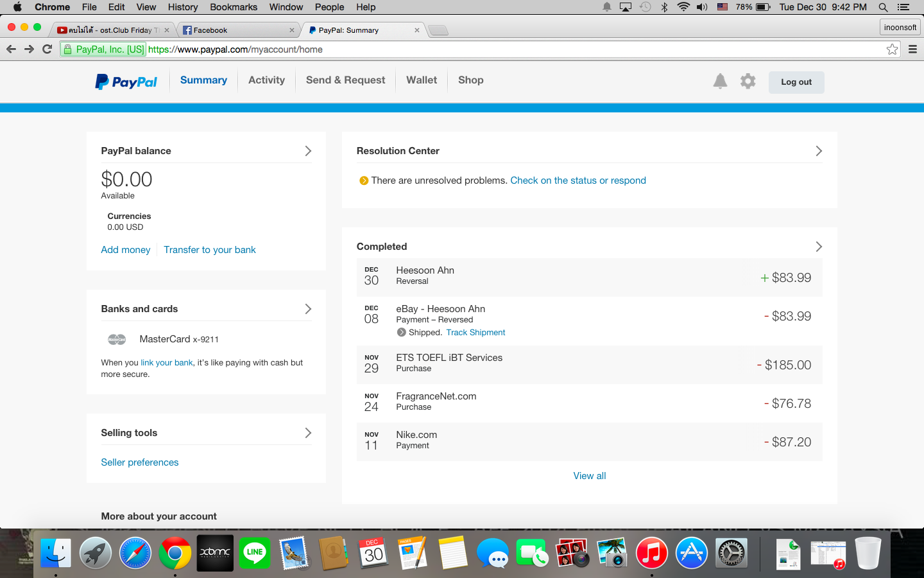The width and height of the screenshot is (924, 578).
Task: Go back with browser back arrow
Action: (11, 49)
